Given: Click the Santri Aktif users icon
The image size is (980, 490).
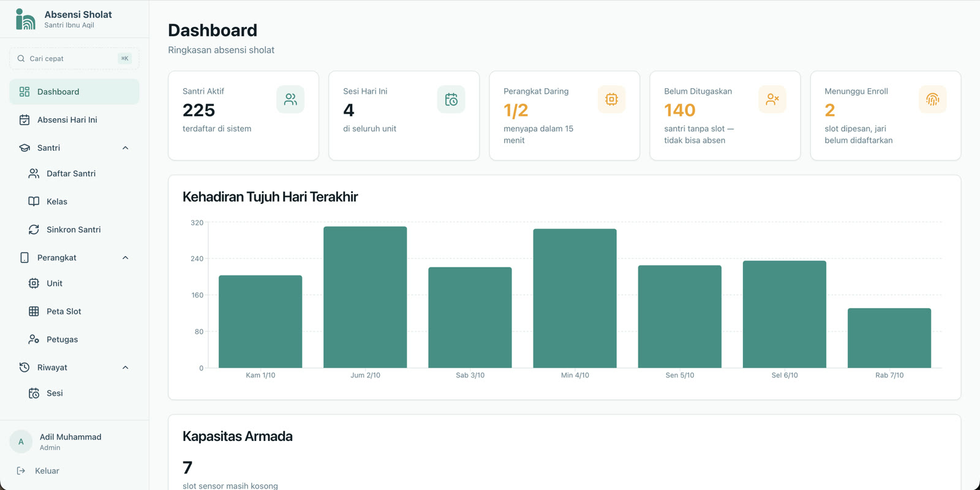Looking at the screenshot, I should click(290, 99).
